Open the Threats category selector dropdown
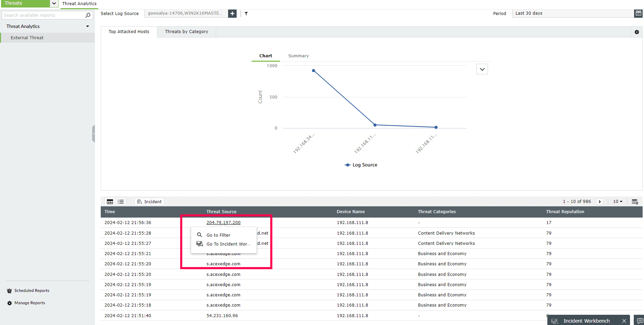This screenshot has width=644, height=325. point(53,3)
